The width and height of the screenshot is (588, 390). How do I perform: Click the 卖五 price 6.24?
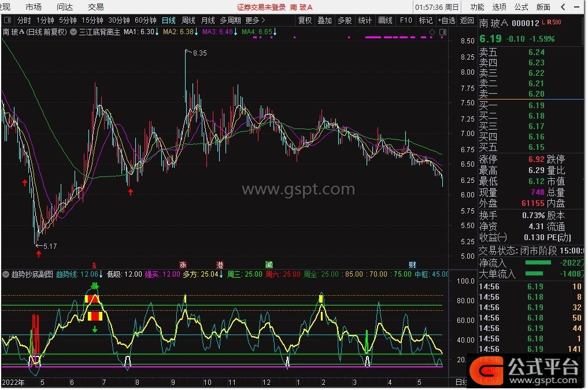tap(536, 52)
